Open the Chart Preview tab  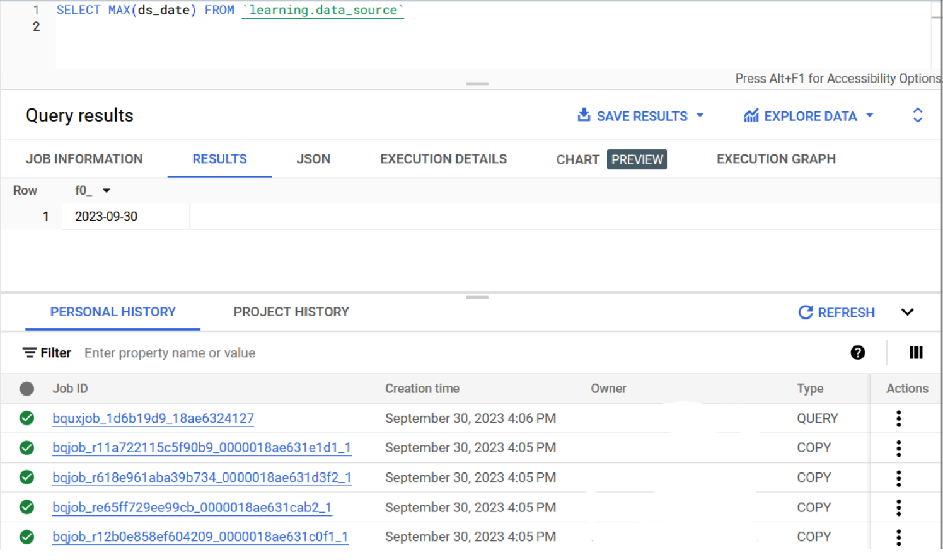tap(611, 159)
